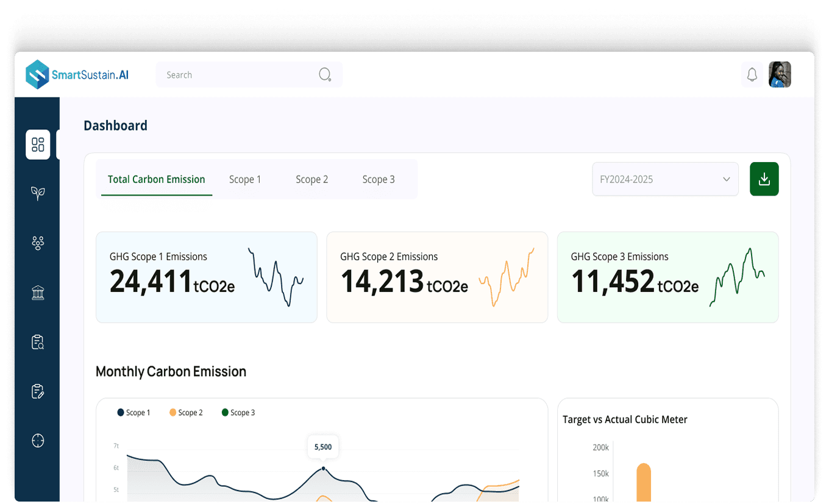Click the 14,213 tCO2e value
The height and width of the screenshot is (504, 829).
click(404, 282)
